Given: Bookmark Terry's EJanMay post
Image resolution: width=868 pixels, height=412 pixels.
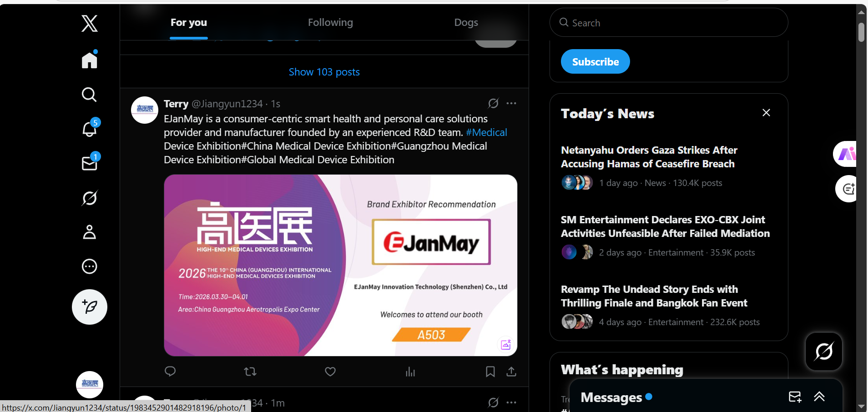Looking at the screenshot, I should (490, 372).
